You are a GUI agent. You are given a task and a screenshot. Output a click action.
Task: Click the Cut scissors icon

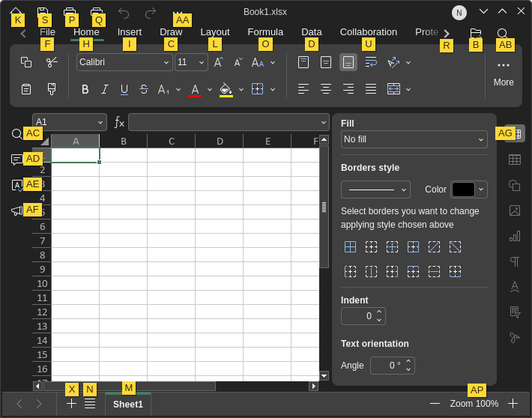coord(52,62)
